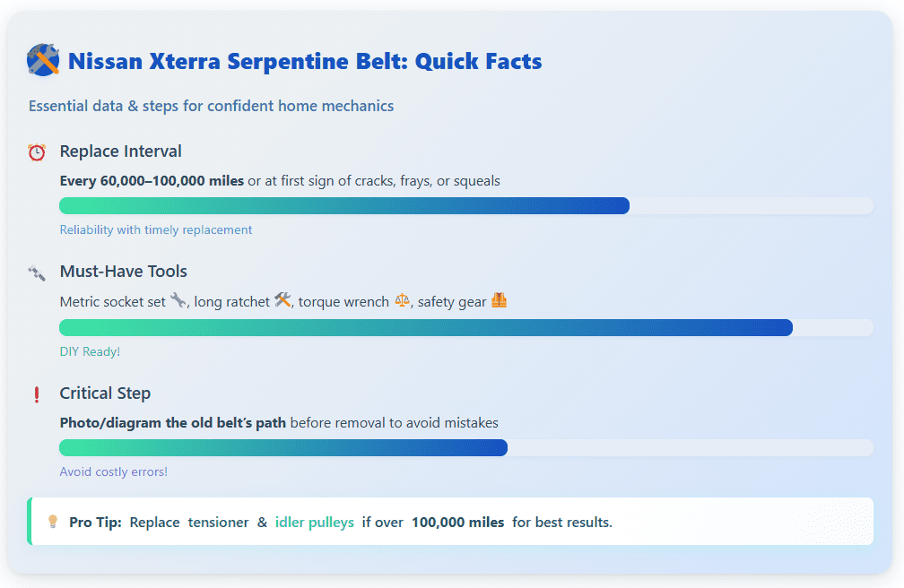
Task: Click the safety vest emoji after safety gear
Action: pyautogui.click(x=499, y=299)
